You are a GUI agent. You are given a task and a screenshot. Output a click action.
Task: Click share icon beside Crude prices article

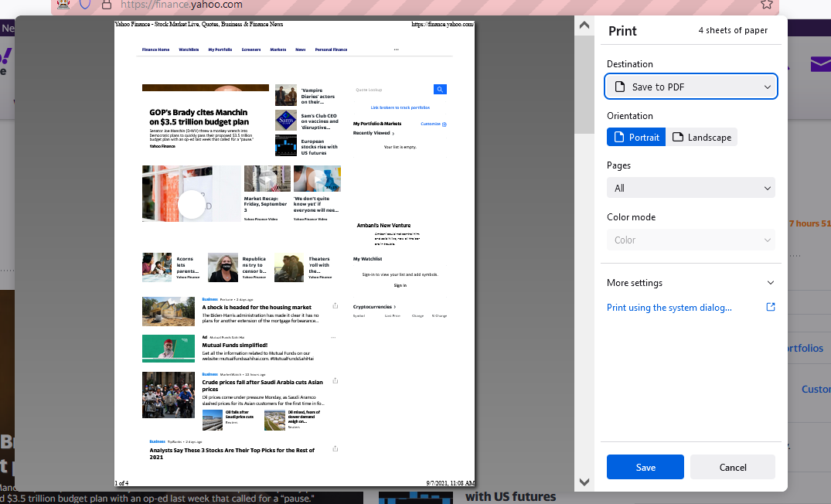coord(335,380)
